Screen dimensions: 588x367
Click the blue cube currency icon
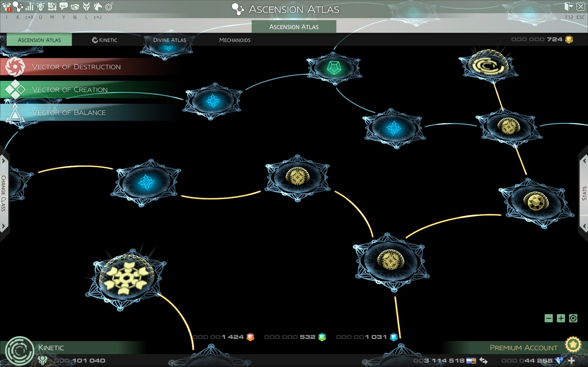pos(394,337)
